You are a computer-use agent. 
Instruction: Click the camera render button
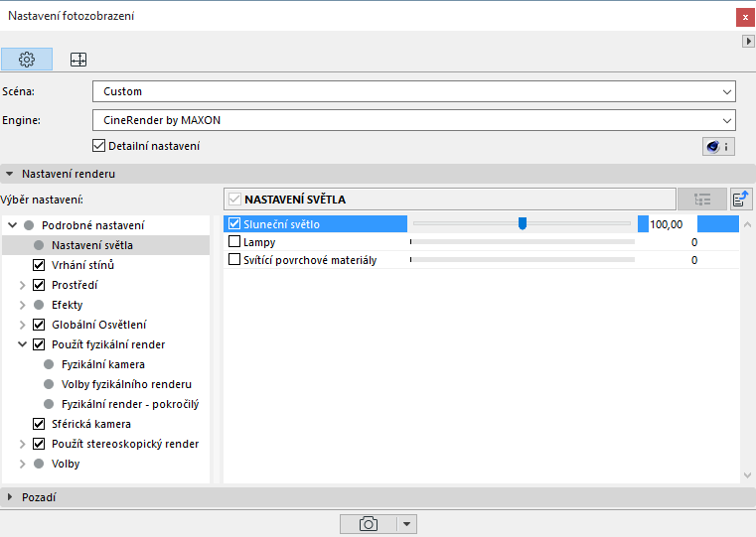369,524
